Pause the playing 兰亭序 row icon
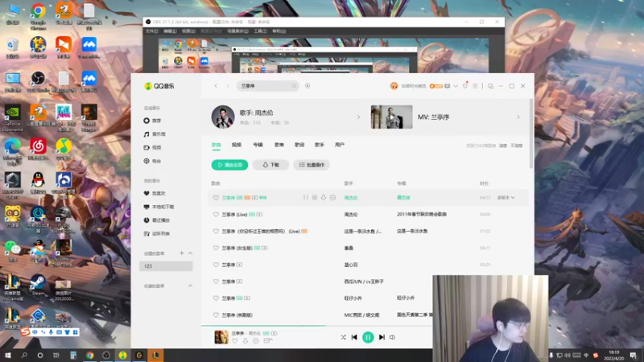This screenshot has width=644, height=362. pos(306,197)
